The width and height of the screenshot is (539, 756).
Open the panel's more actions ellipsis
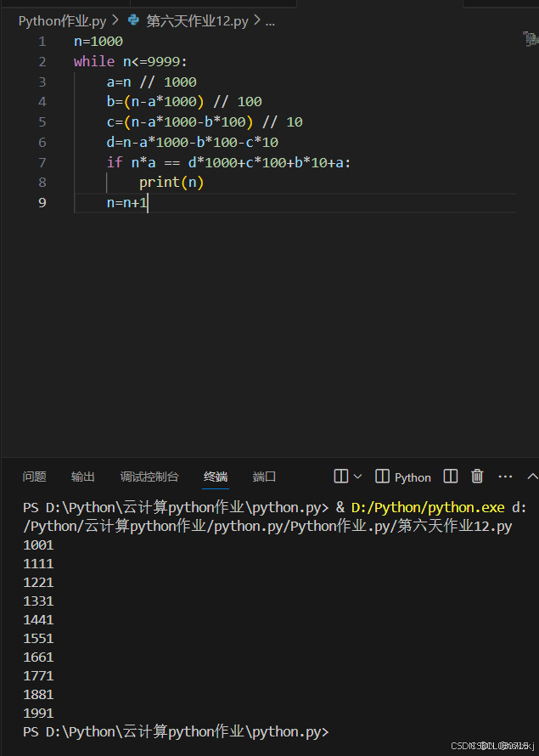point(505,477)
